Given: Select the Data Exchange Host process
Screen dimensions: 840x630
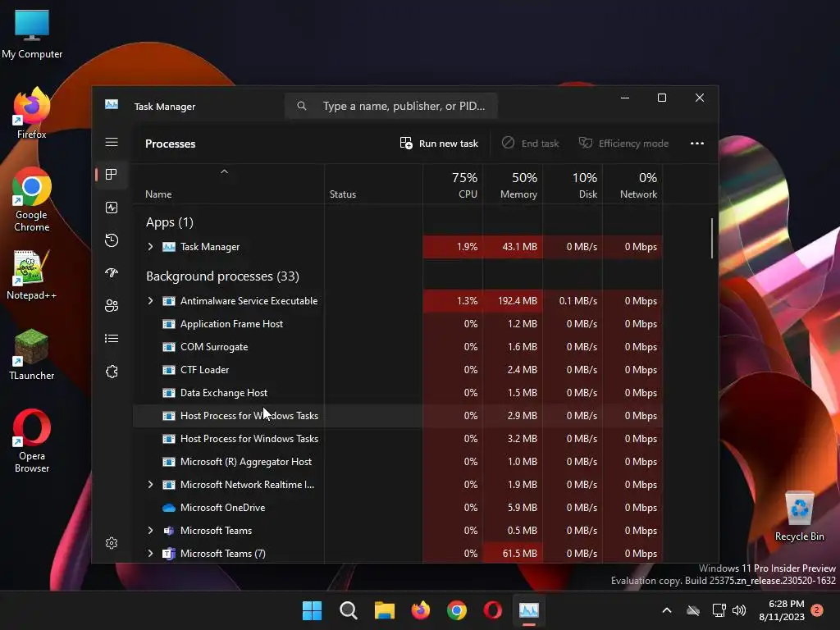Looking at the screenshot, I should point(398,393).
